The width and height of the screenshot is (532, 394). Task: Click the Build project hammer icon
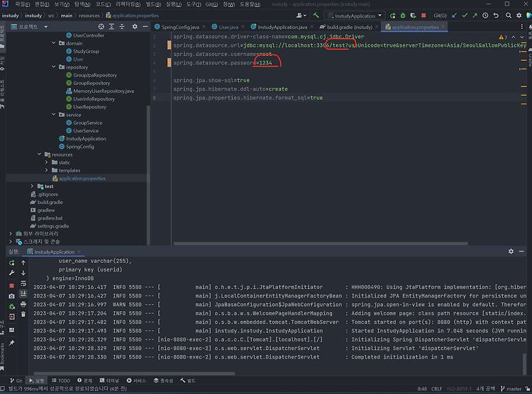[316, 16]
